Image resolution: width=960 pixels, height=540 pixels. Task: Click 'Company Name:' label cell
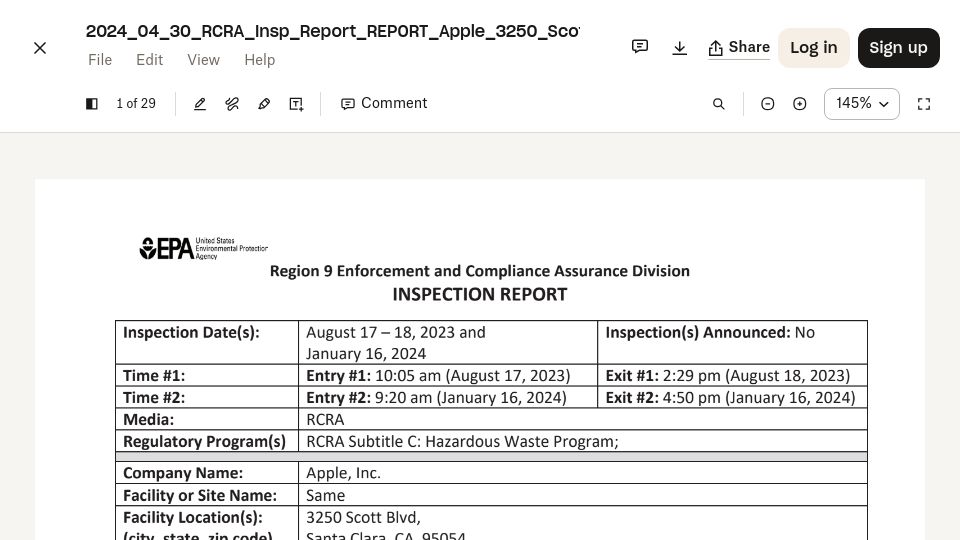pos(207,473)
